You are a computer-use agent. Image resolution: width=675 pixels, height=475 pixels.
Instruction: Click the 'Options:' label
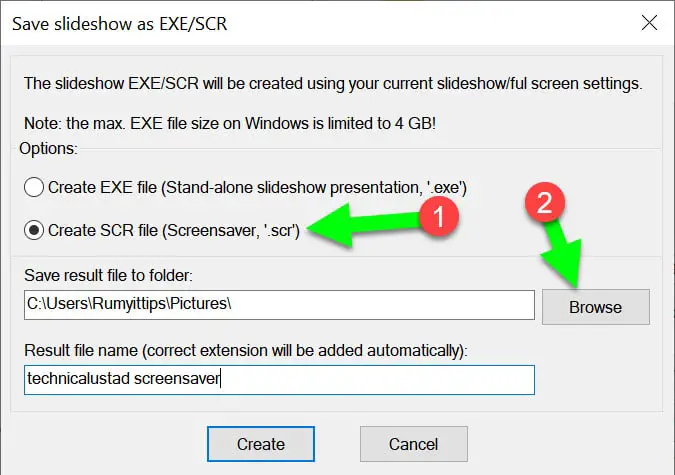click(x=50, y=147)
